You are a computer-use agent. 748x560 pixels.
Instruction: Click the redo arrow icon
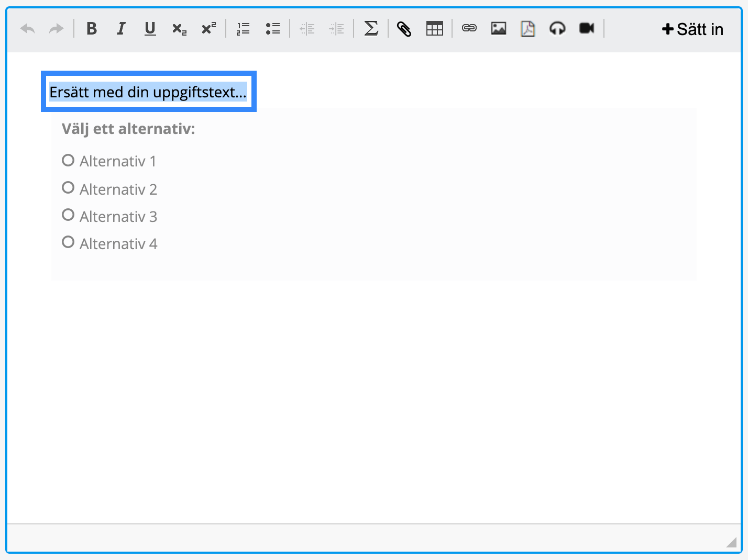coord(56,29)
